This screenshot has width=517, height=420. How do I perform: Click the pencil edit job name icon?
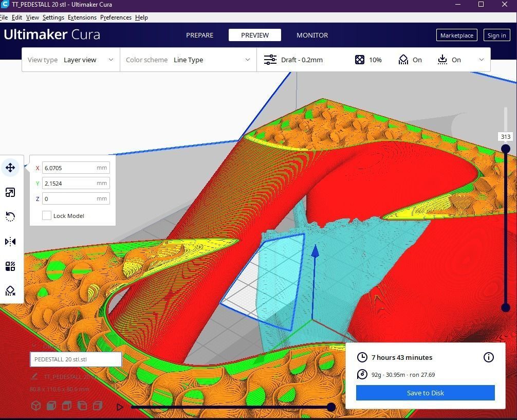34,376
